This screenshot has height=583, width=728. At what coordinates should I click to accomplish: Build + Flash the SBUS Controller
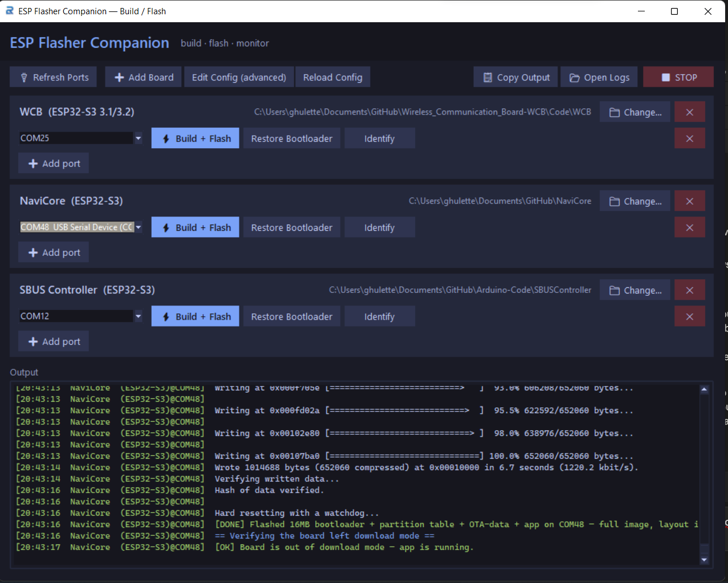point(195,316)
